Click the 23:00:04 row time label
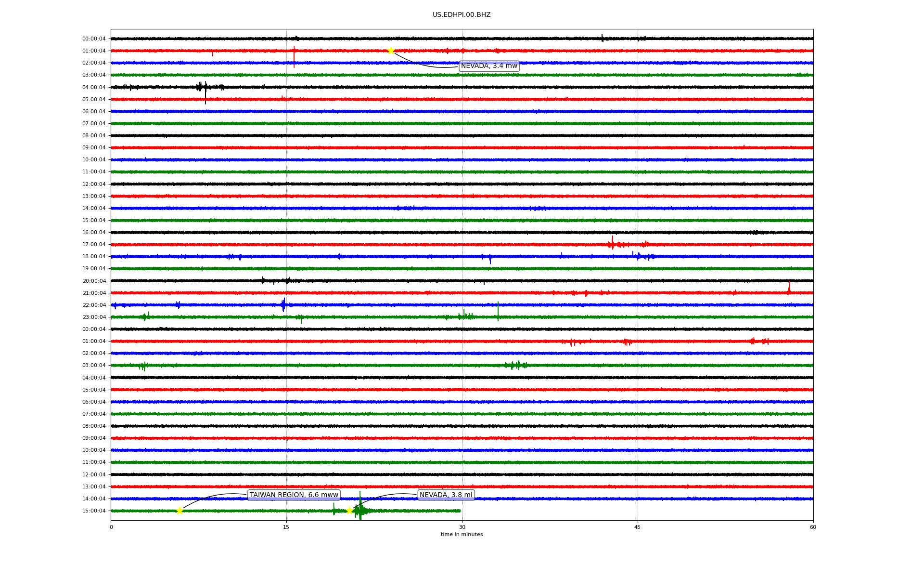 pyautogui.click(x=94, y=317)
